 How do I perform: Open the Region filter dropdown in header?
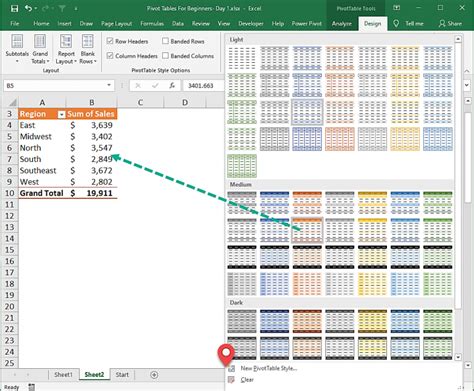click(61, 115)
